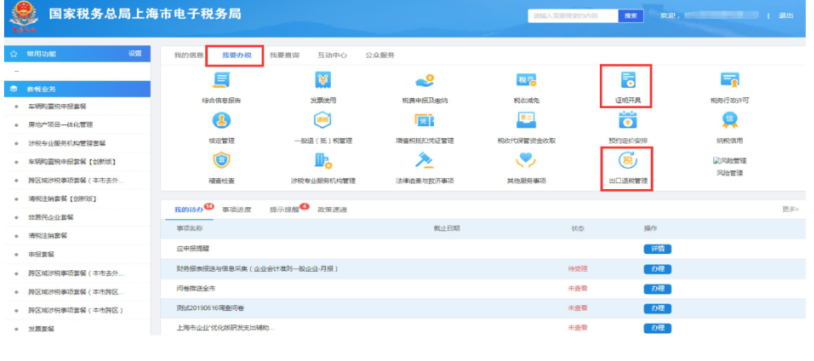The width and height of the screenshot is (814, 361).
Task: Open the 证明开具 icon
Action: coord(628,81)
